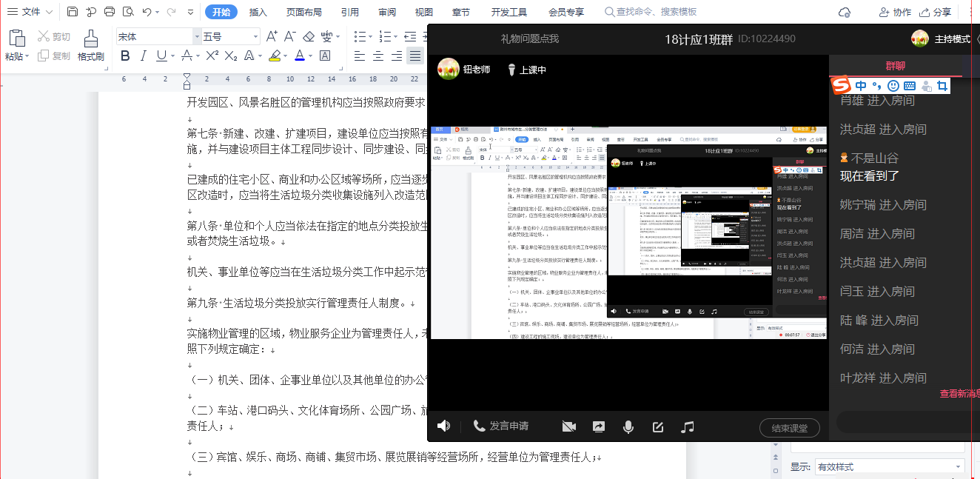Toggle the classroom speaker volume icon
This screenshot has height=479, width=980.
tap(443, 426)
